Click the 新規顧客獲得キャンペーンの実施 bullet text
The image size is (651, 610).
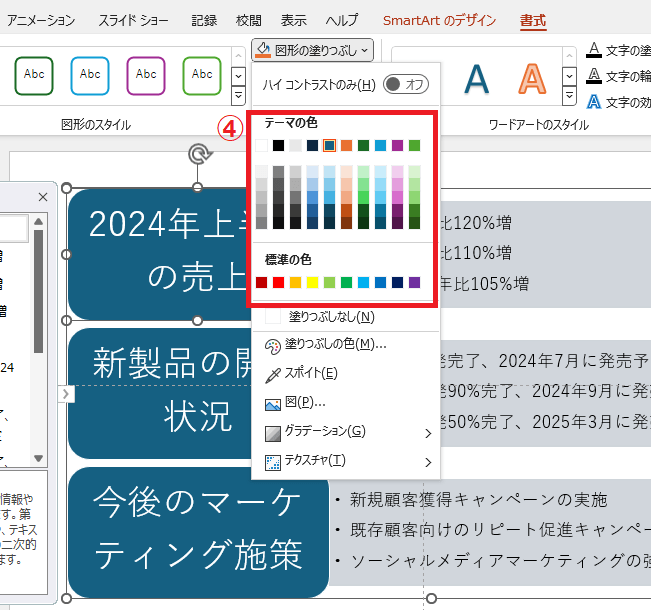(x=479, y=500)
